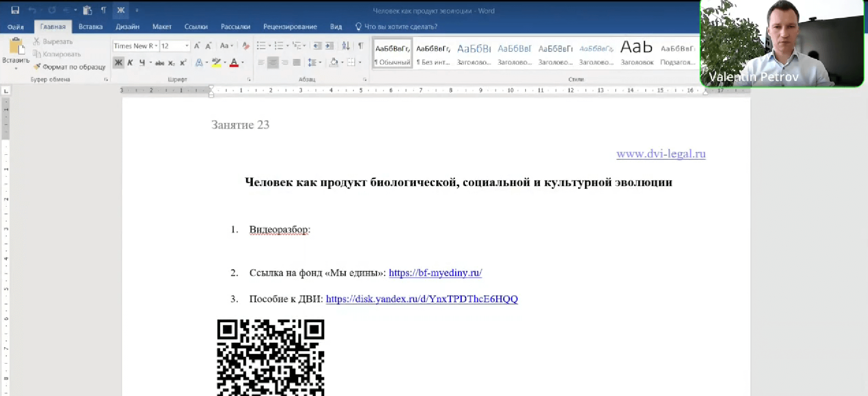The image size is (868, 396).
Task: Go to the Ссылки ribbon tab
Action: click(x=196, y=27)
